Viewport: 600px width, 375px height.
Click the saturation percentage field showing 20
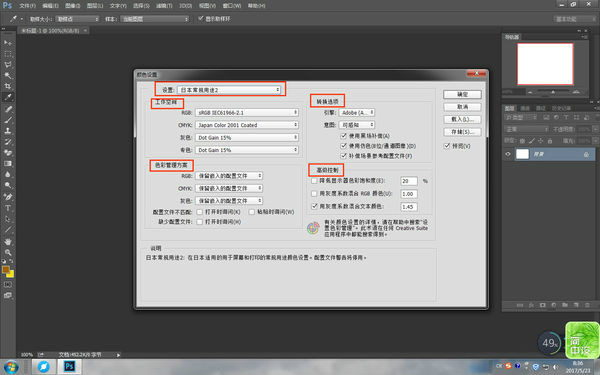(x=409, y=181)
